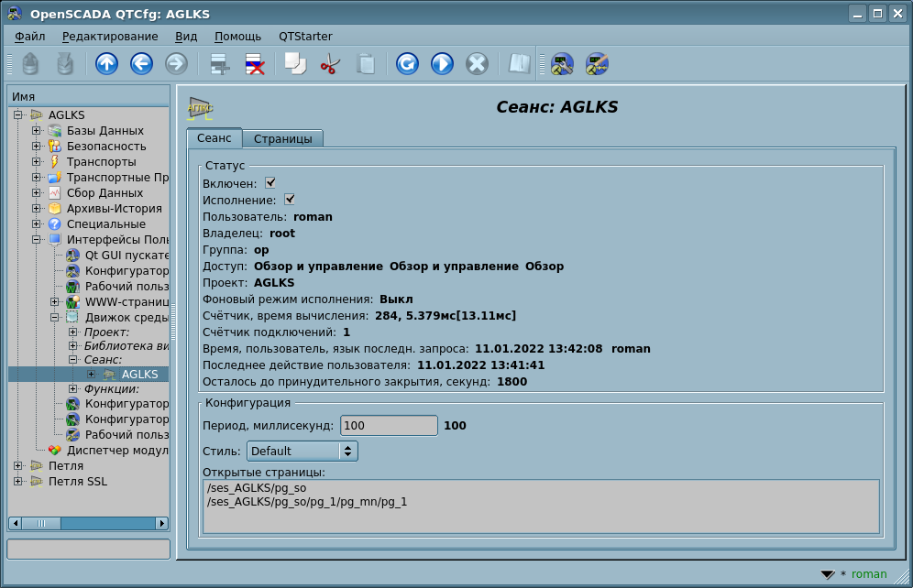Click the Add item toolbar icon
Screen dimensions: 913x588
219,63
